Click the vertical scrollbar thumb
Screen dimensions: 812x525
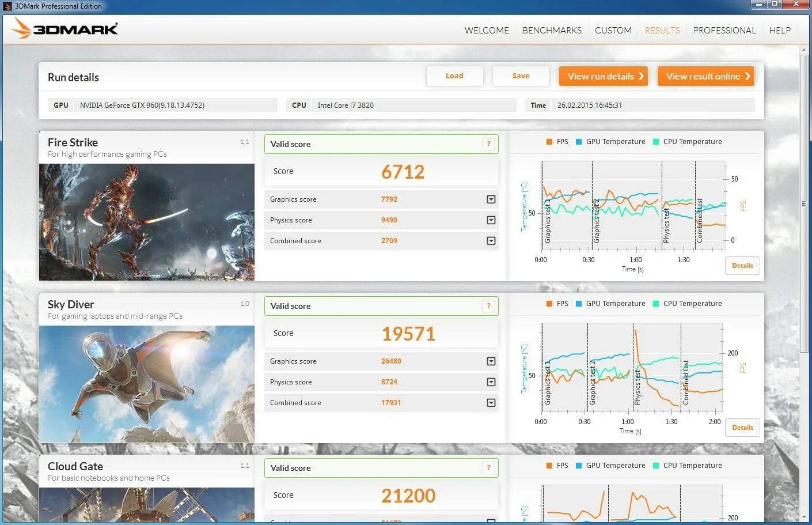tap(804, 203)
